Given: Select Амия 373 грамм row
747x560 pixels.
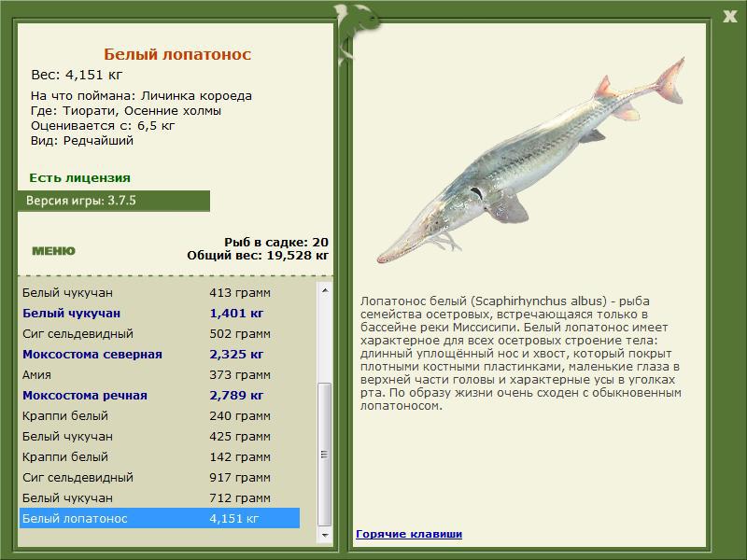Looking at the screenshot, I should [160, 374].
